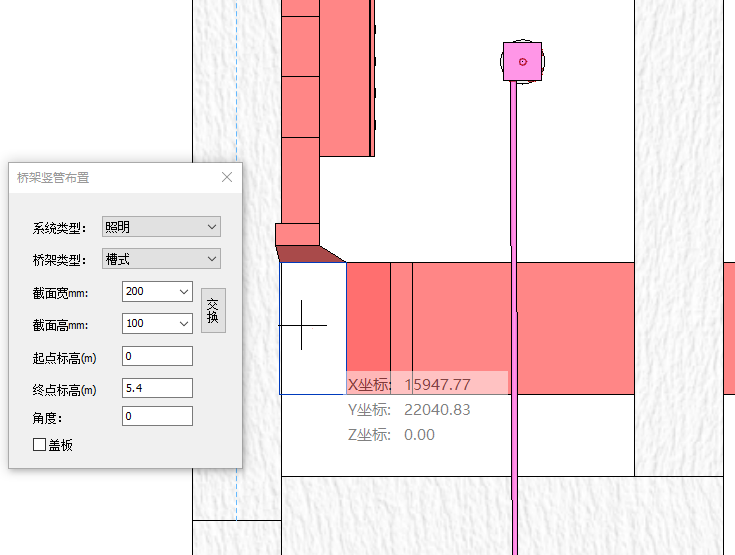Enable the 盖板 checkbox
Screen dimensions: 735x555
point(39,444)
